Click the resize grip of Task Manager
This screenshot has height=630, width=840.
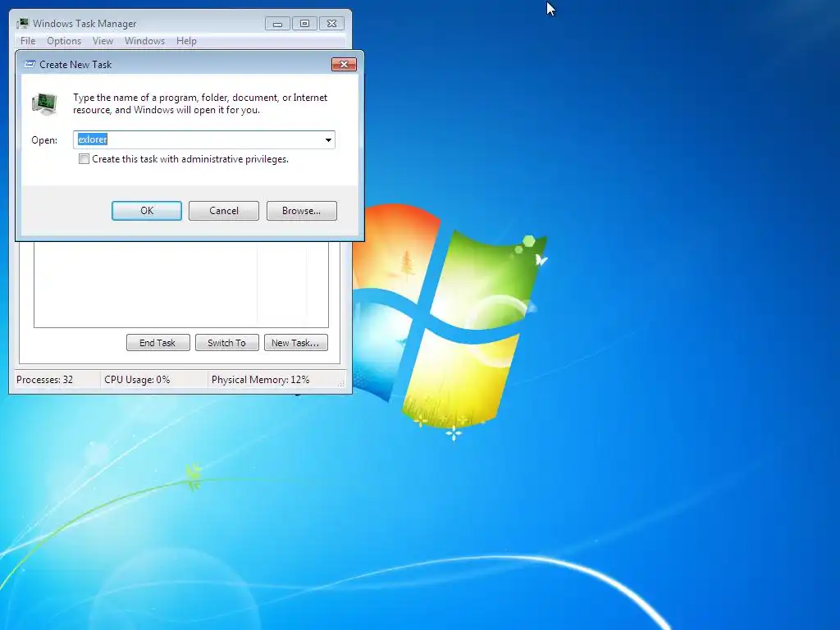(x=340, y=383)
